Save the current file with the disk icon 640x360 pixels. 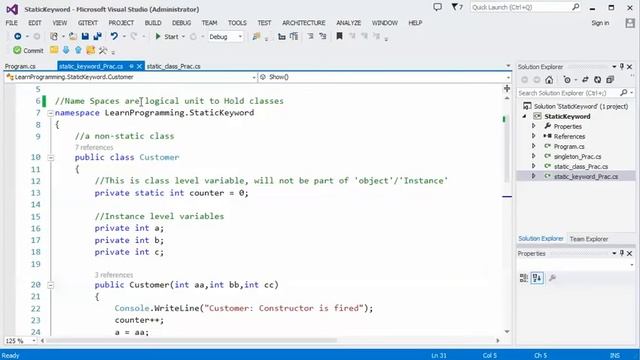point(85,37)
